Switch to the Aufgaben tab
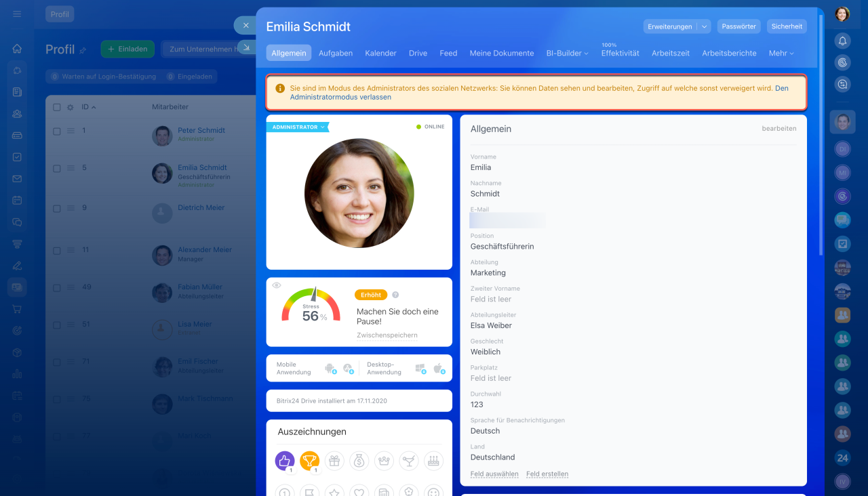868x496 pixels. point(335,53)
